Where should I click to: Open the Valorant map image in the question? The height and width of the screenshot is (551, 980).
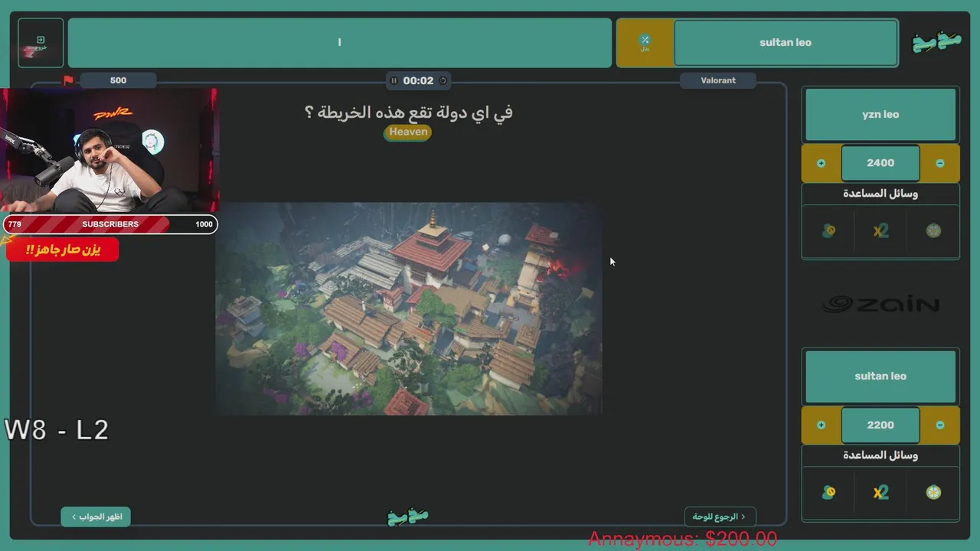[x=408, y=308]
